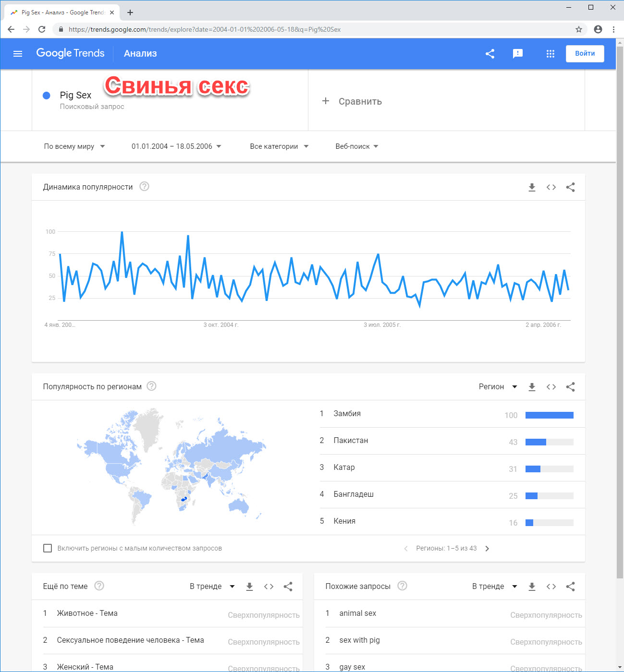Share the Популярность по регионам widget
Viewport: 624px width, 672px height.
(x=570, y=387)
